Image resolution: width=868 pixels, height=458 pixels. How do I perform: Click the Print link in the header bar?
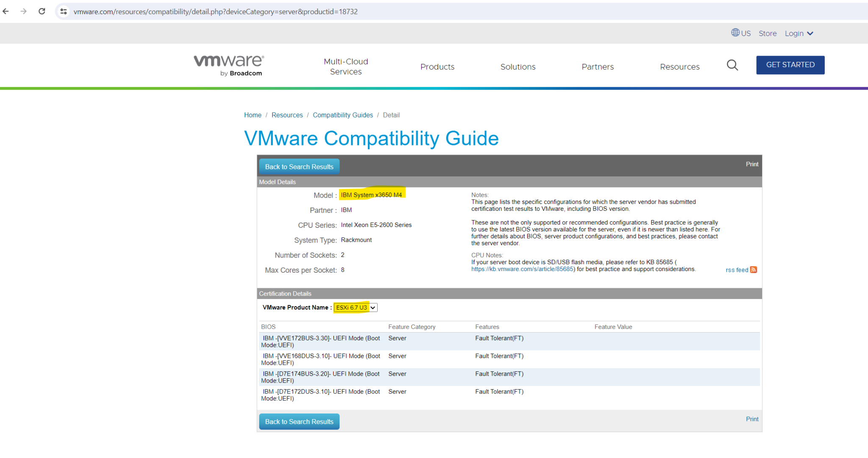[752, 164]
